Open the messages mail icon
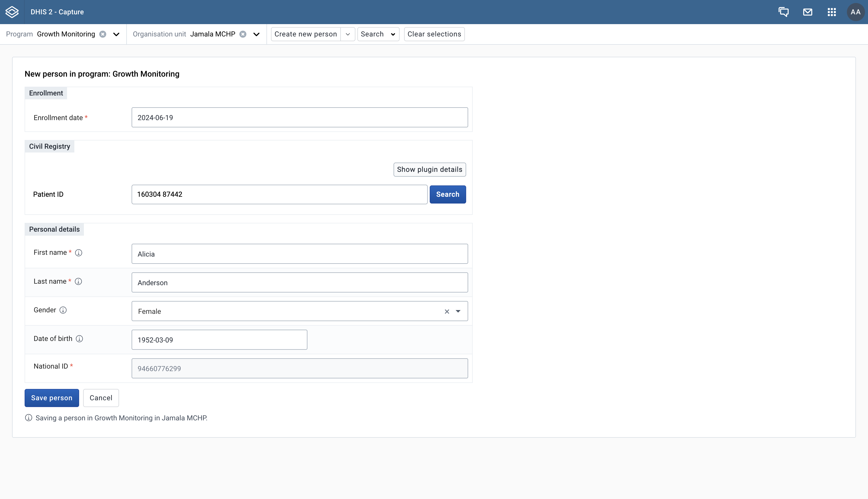Screen dimensions: 868x499 (x=808, y=12)
